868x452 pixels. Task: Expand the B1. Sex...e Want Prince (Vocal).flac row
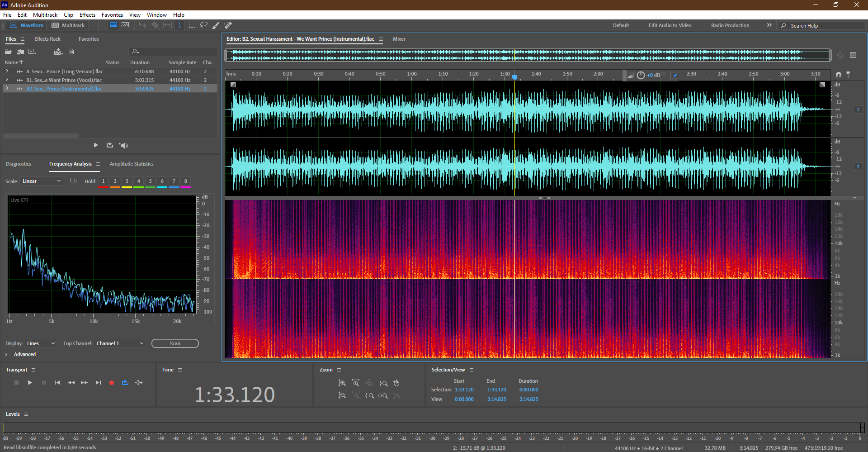[x=7, y=80]
